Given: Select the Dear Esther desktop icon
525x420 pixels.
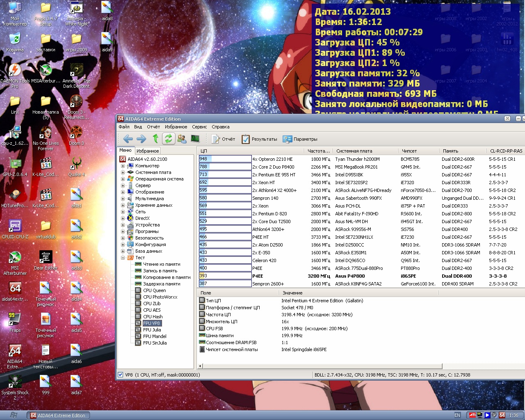Looking at the screenshot, I should (x=46, y=260).
